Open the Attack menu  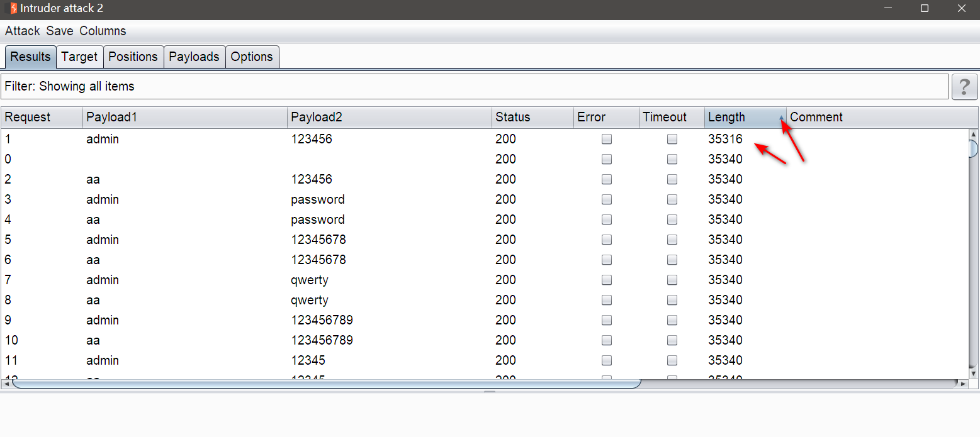click(23, 31)
